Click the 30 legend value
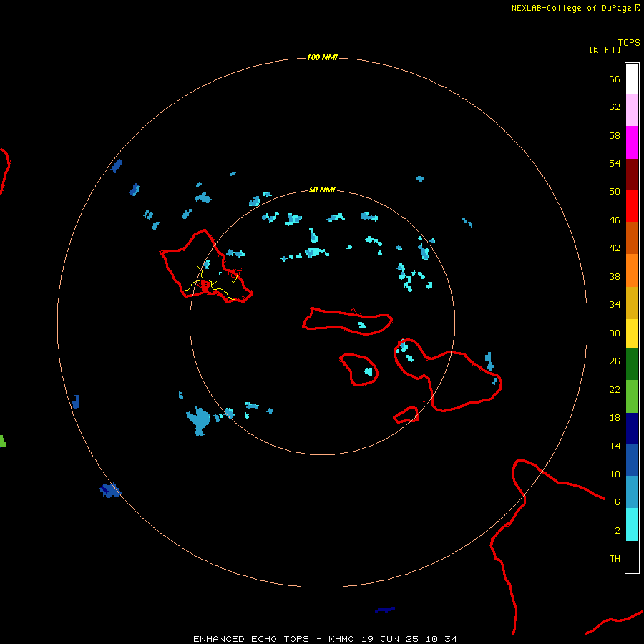Image resolution: width=644 pixels, height=644 pixels. click(x=615, y=333)
